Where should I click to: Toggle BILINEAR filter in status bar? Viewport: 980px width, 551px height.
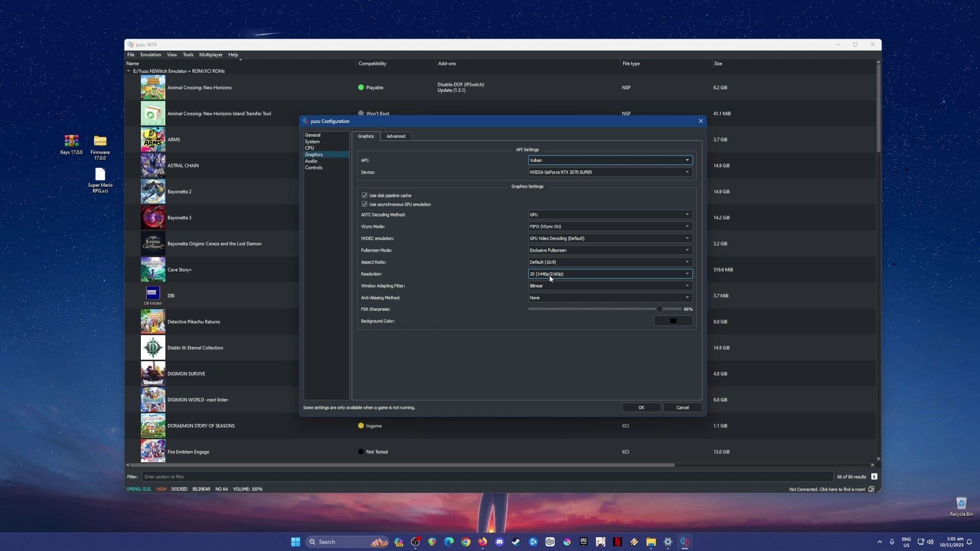(x=201, y=489)
